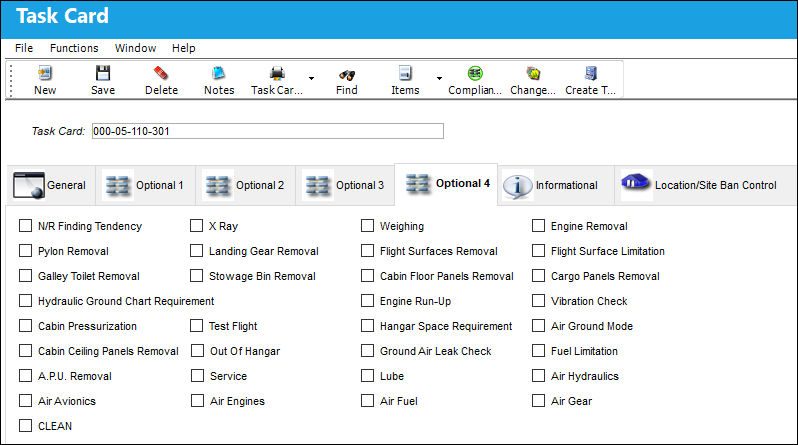Screen dimensions: 798x445
Task: Tick the Galley Toilet Removal checkbox
Action: tap(25, 275)
